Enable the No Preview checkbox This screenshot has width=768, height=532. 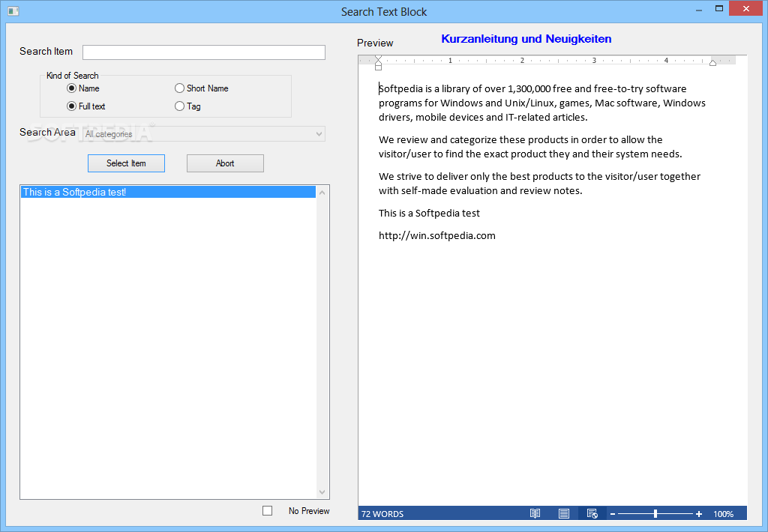click(268, 511)
